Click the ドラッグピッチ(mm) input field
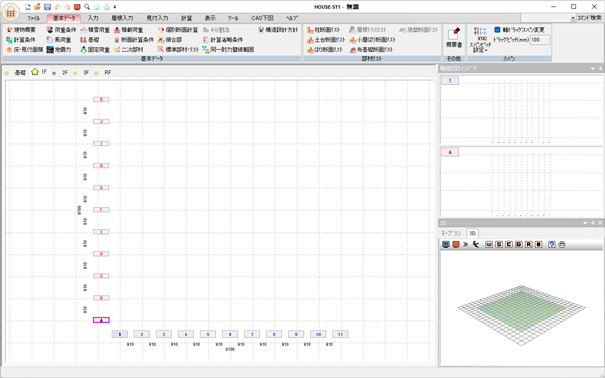This screenshot has height=378, width=605. [540, 40]
